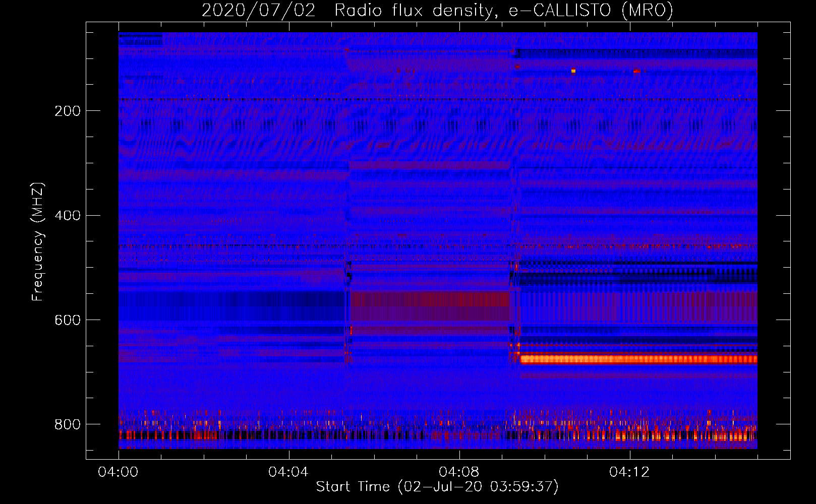
Task: Click the 'Frequency (MHZ)' y-axis label
Action: [x=38, y=241]
